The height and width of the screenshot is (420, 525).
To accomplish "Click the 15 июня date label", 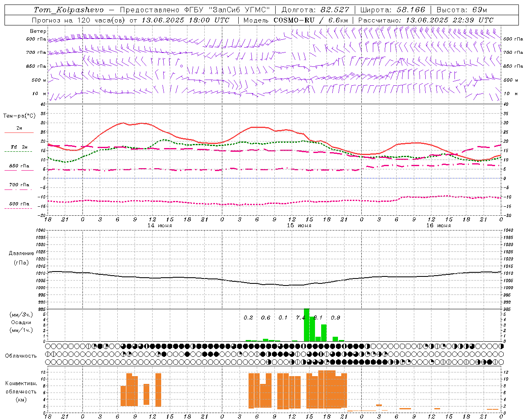I will click(x=299, y=226).
